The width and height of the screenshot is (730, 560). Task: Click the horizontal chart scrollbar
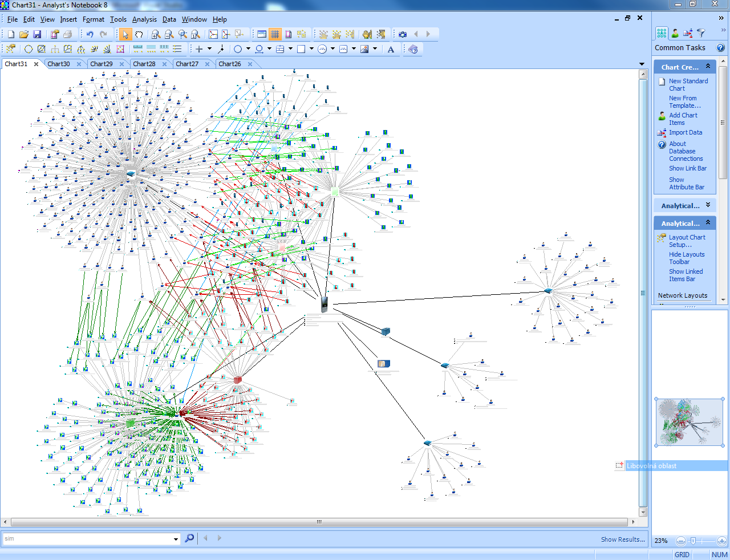point(319,522)
